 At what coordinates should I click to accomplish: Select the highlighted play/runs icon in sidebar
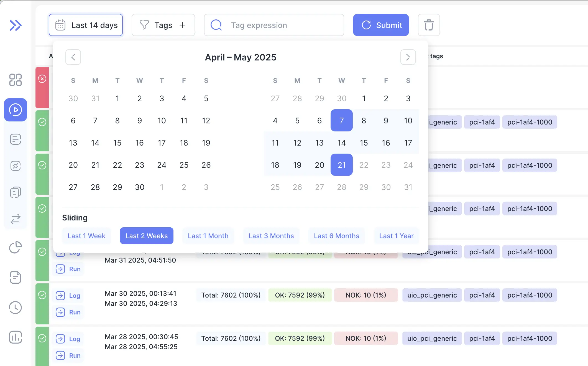point(16,110)
